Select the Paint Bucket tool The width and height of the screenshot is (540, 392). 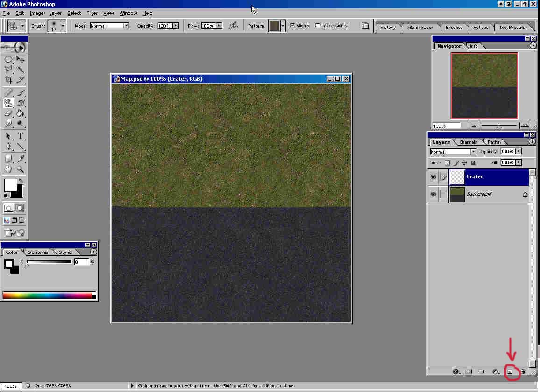coord(21,113)
